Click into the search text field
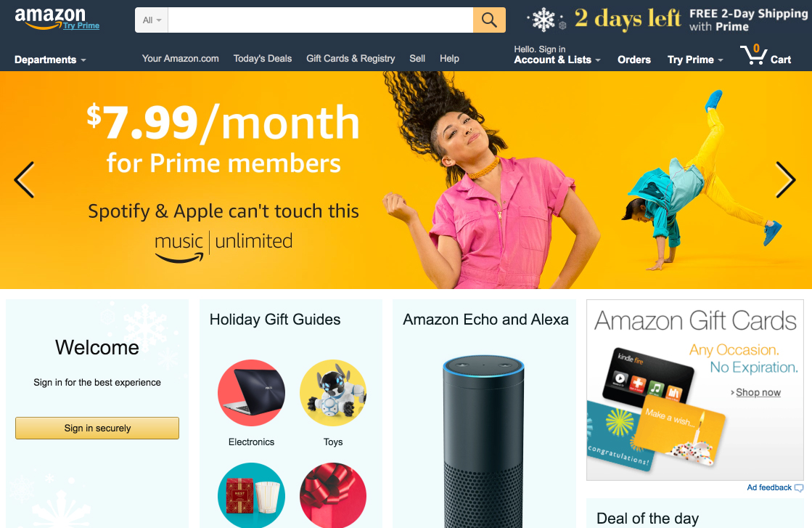This screenshot has height=528, width=812. coord(321,20)
